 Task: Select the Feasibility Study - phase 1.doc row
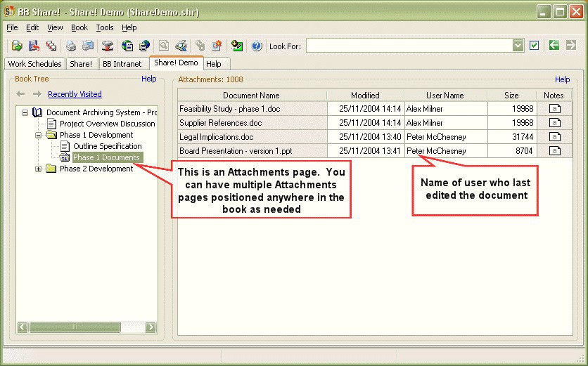[x=375, y=109]
